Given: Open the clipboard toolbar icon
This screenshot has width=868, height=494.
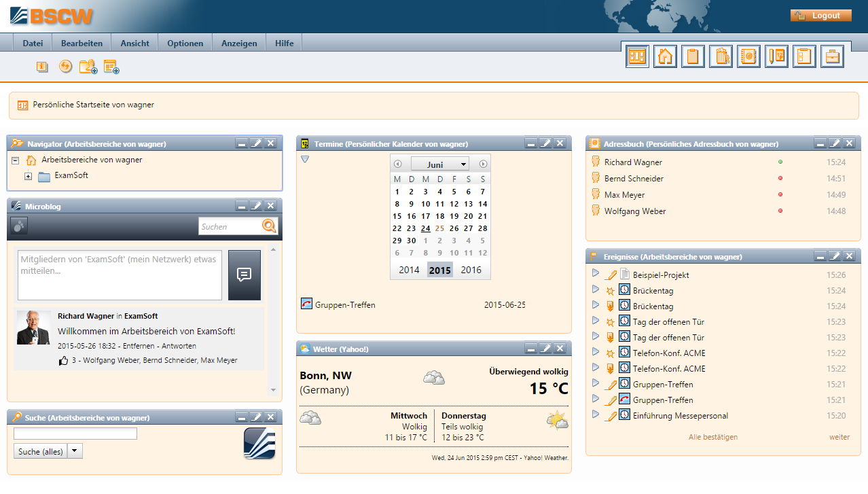Looking at the screenshot, I should click(693, 56).
